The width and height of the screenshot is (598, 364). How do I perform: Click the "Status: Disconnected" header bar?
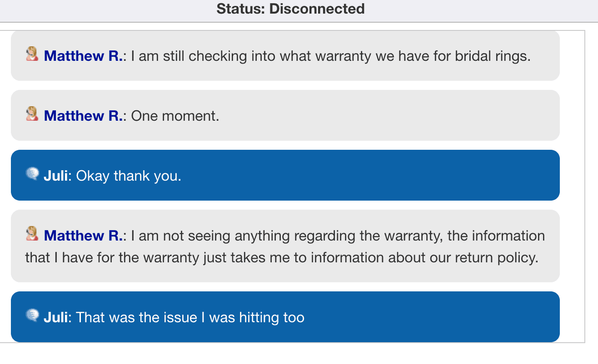coord(291,9)
